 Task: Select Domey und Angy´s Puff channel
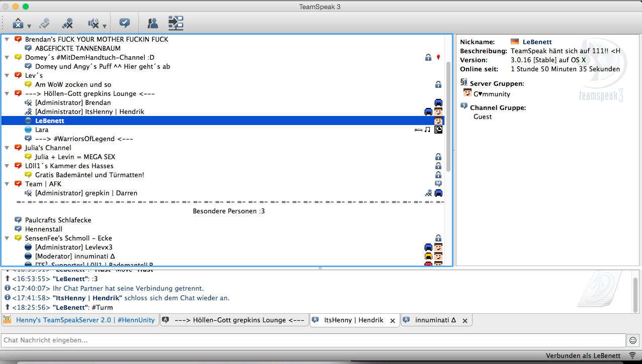pyautogui.click(x=103, y=66)
